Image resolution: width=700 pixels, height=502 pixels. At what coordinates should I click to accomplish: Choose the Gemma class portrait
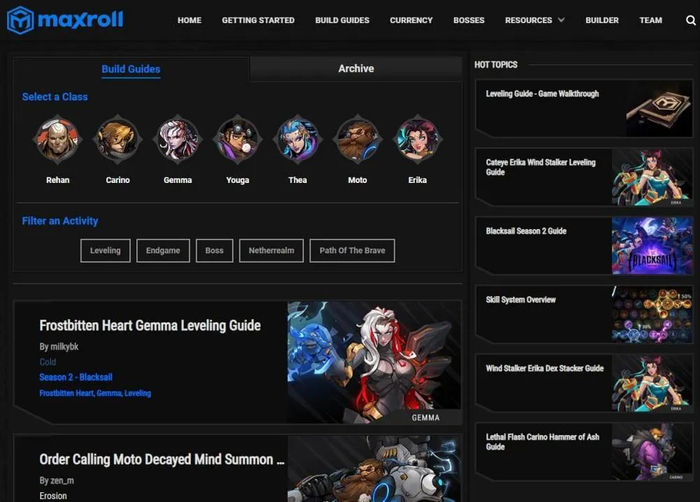click(178, 139)
